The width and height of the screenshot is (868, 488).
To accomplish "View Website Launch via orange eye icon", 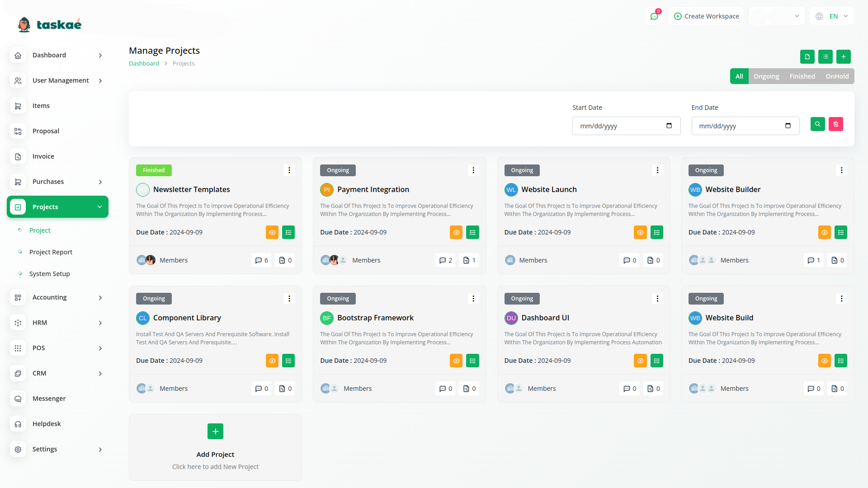I will 640,232.
